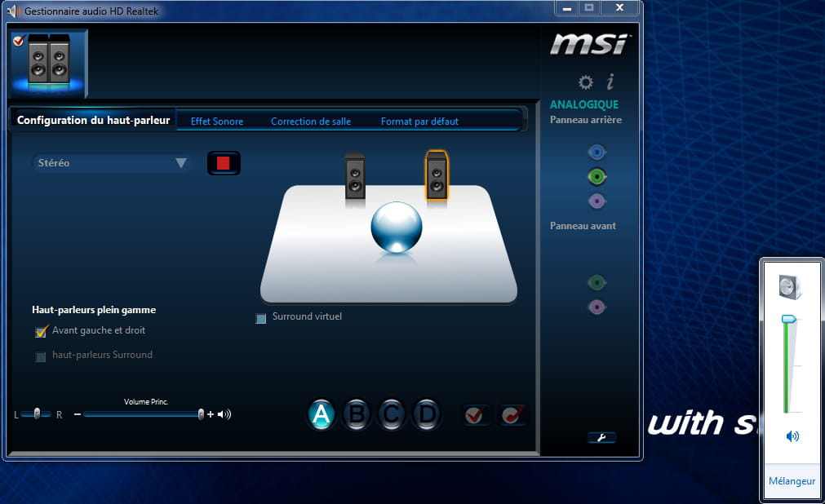Decrease main volume with minus icon
The image size is (825, 504).
coord(78,414)
